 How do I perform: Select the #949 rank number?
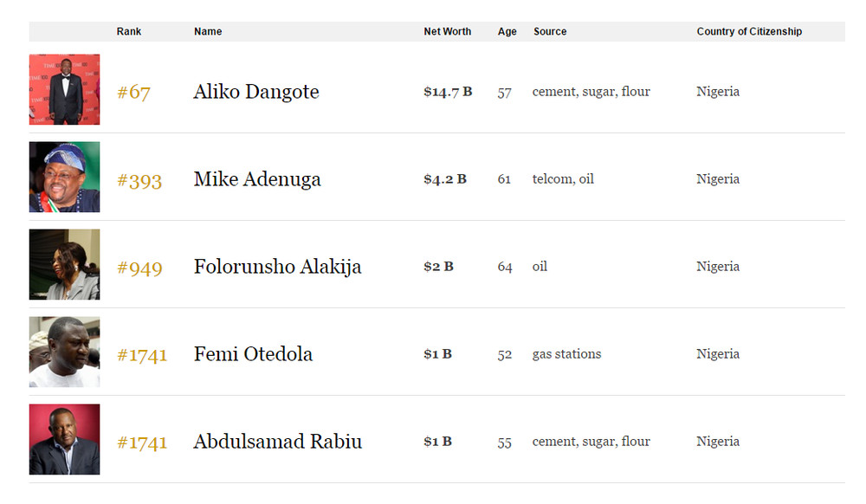[x=139, y=268]
